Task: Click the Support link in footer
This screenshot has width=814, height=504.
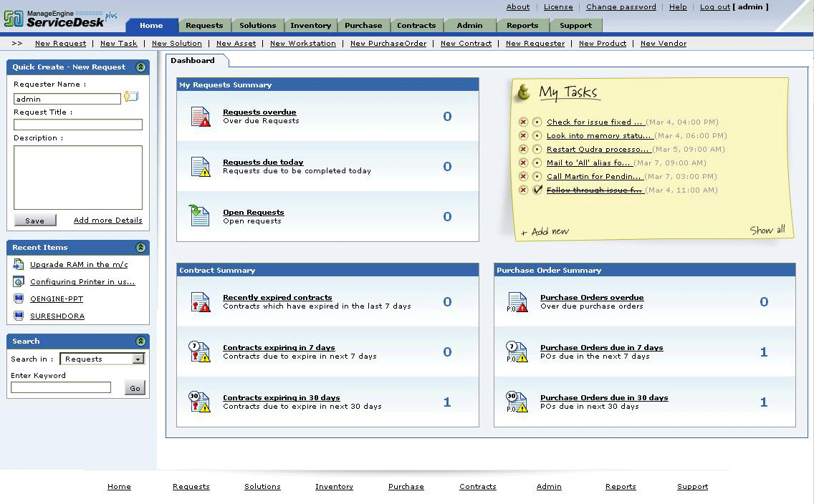Action: point(692,486)
